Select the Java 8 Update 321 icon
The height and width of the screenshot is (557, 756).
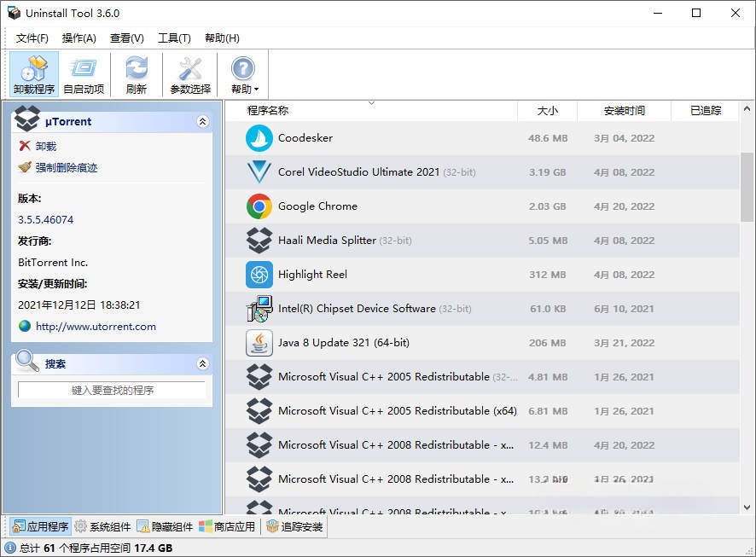(259, 343)
